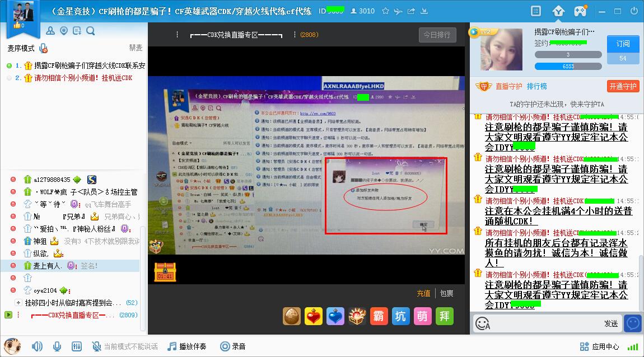Click the channel avatar at top left

(x=24, y=12)
